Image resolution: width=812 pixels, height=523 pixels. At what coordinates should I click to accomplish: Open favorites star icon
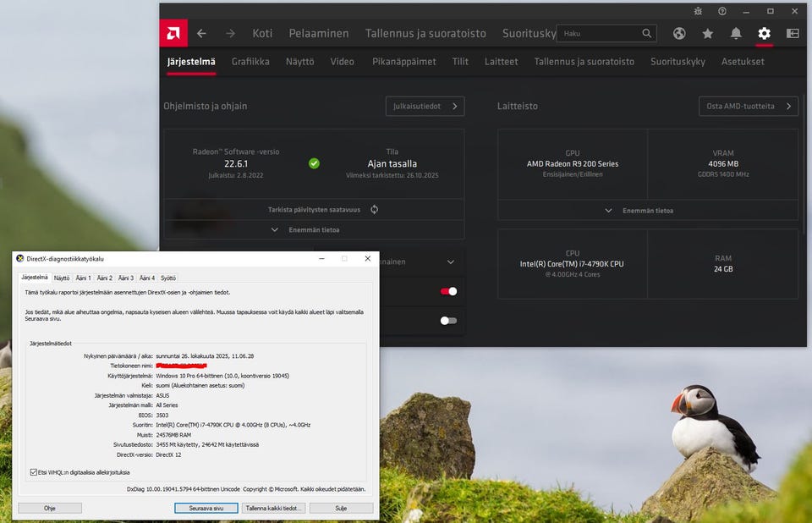[x=707, y=34]
